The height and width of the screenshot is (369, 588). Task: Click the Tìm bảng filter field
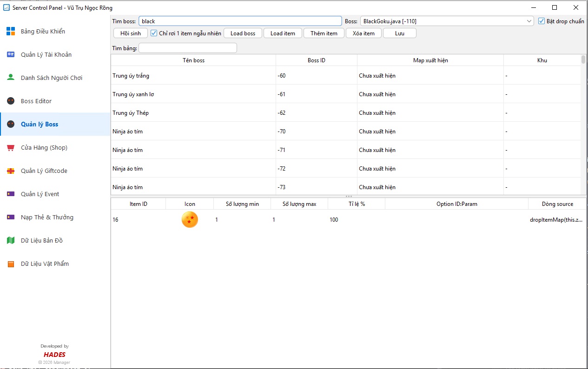coord(188,48)
